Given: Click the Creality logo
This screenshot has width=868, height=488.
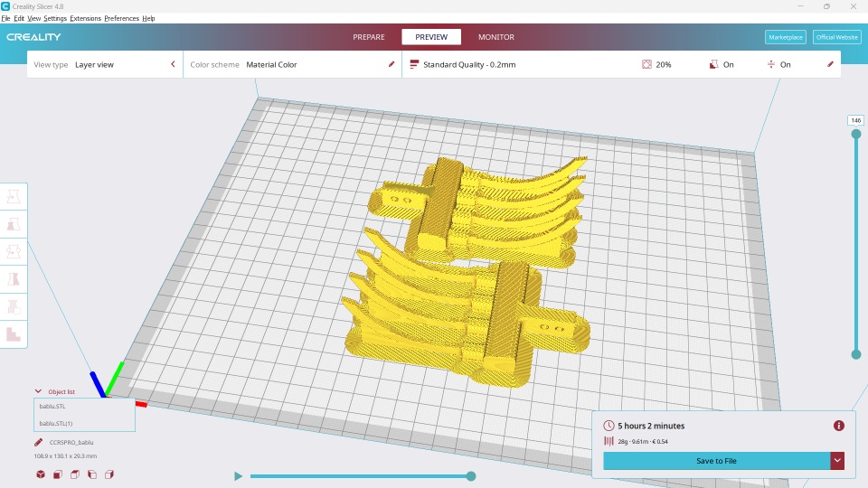Looking at the screenshot, I should click(33, 37).
